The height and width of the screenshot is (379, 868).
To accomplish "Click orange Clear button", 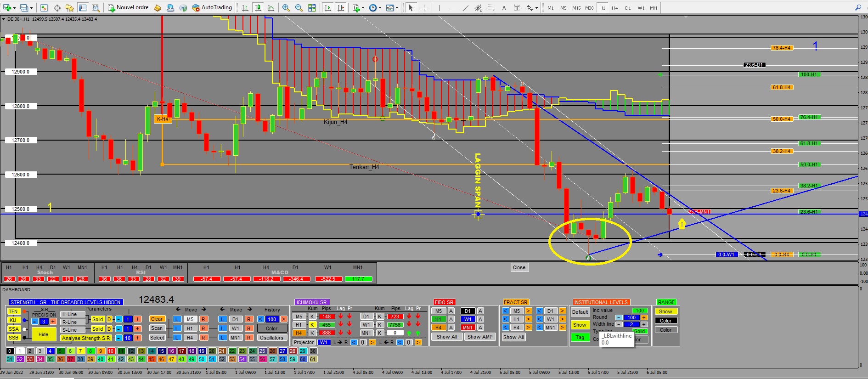I will [157, 319].
